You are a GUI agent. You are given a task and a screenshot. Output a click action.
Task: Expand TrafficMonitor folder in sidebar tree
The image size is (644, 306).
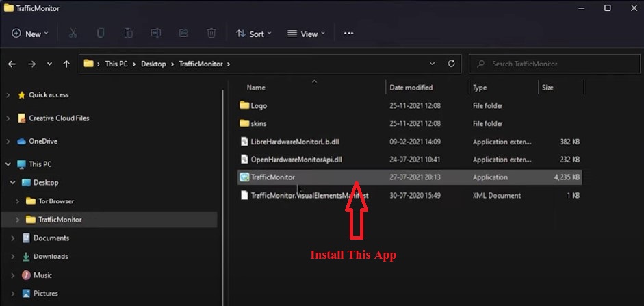(18, 220)
